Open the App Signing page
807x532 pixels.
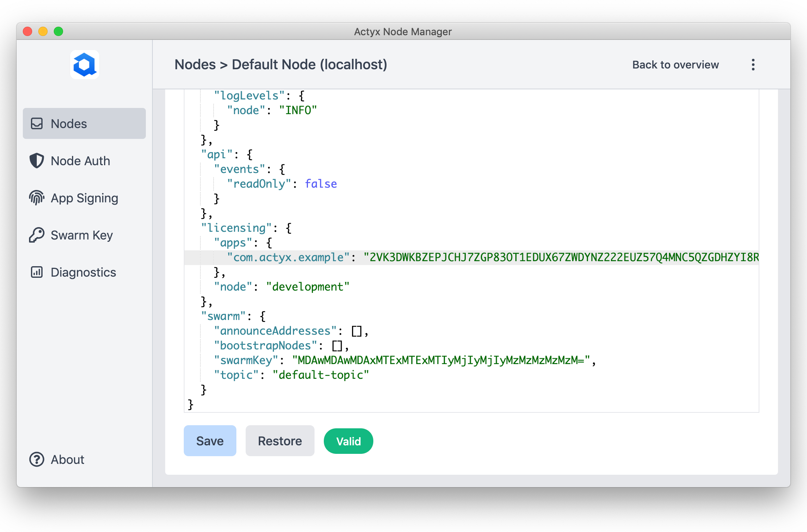coord(84,198)
